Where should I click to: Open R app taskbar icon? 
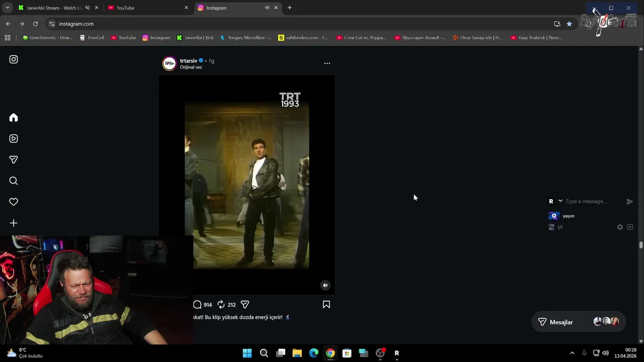[x=396, y=353]
